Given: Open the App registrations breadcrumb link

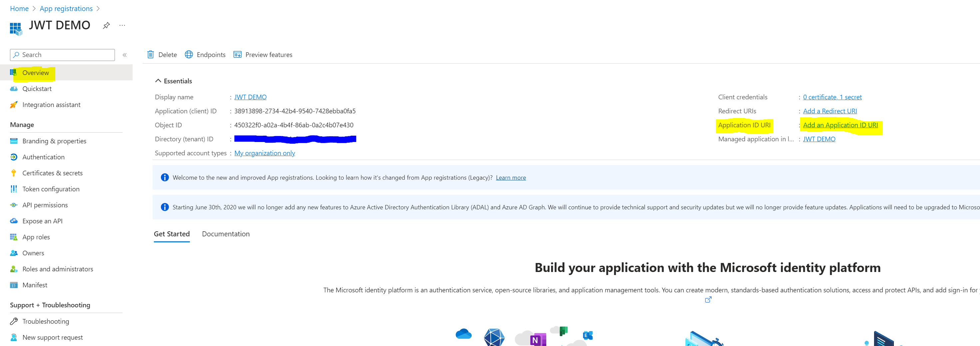Looking at the screenshot, I should point(66,8).
